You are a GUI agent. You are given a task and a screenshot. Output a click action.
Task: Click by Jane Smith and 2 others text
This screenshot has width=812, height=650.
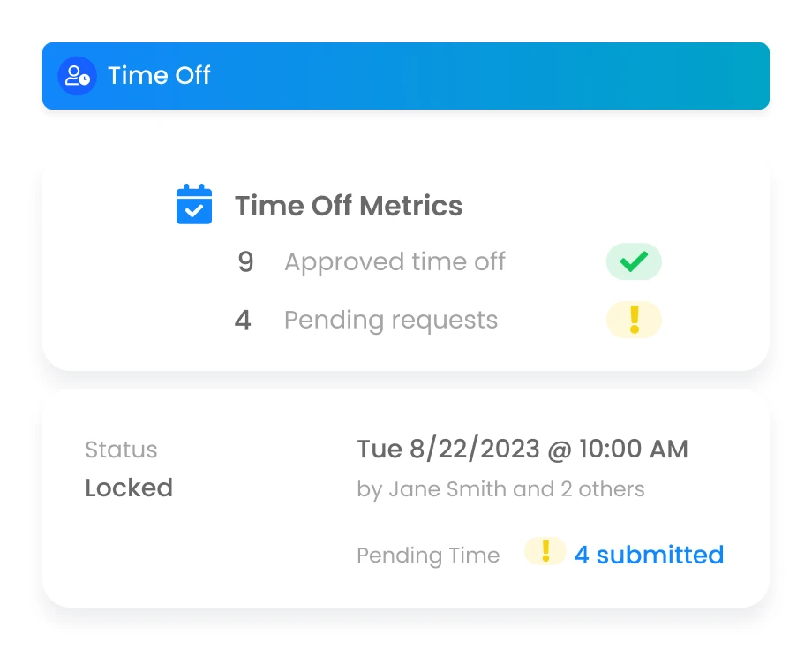pyautogui.click(x=500, y=489)
